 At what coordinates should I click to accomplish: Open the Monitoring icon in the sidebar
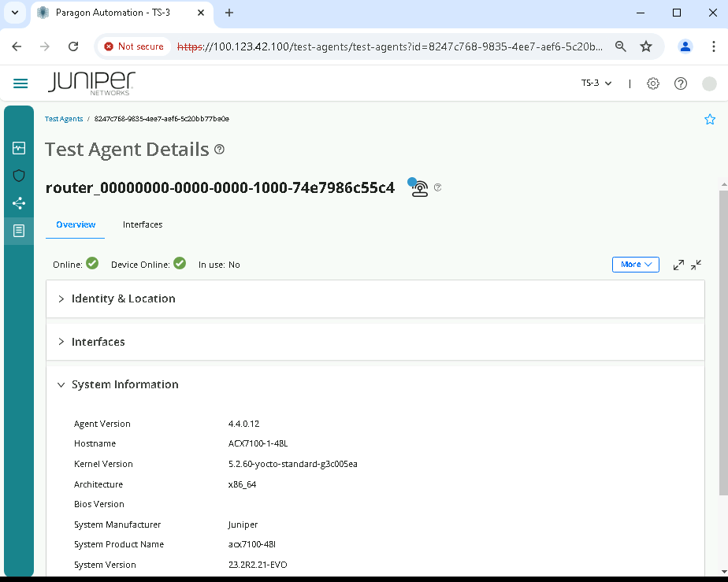click(18, 146)
